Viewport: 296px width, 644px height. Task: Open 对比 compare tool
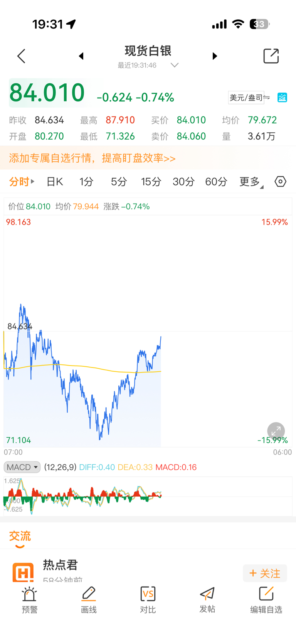coord(148,600)
